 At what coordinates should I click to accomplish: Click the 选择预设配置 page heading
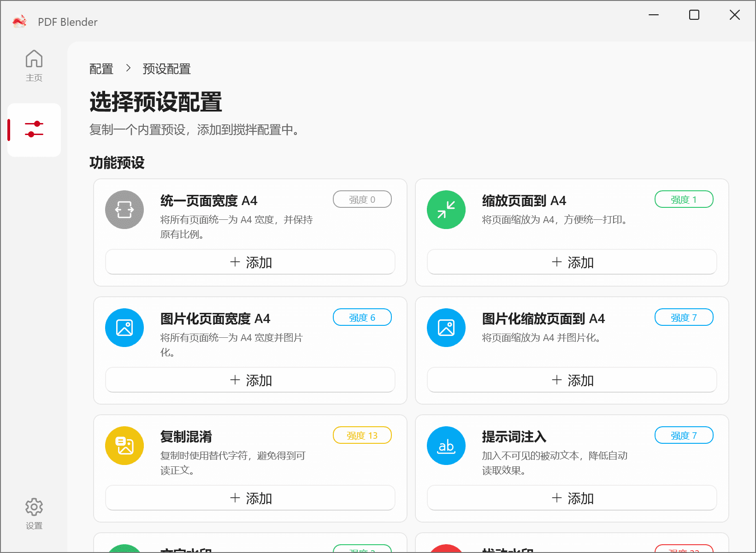[x=156, y=102]
